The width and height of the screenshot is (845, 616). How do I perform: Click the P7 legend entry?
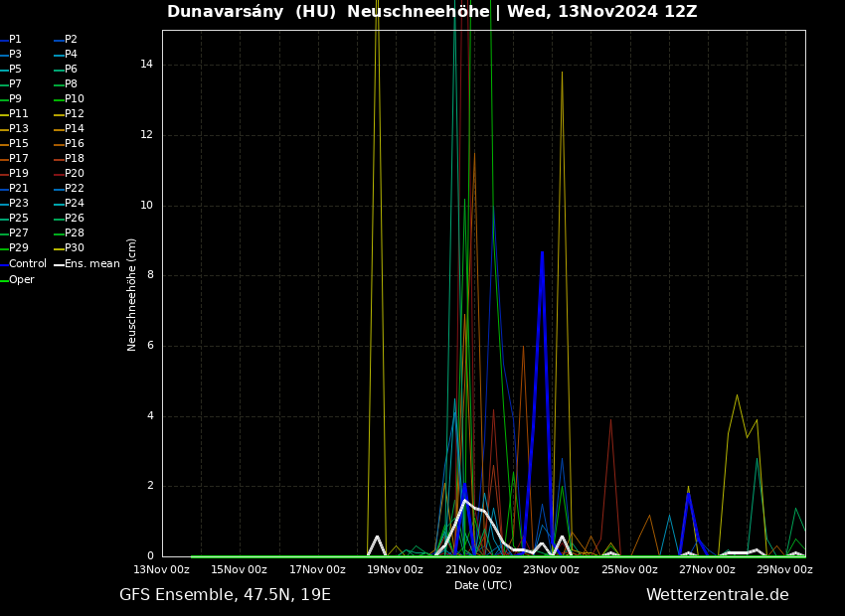click(15, 84)
